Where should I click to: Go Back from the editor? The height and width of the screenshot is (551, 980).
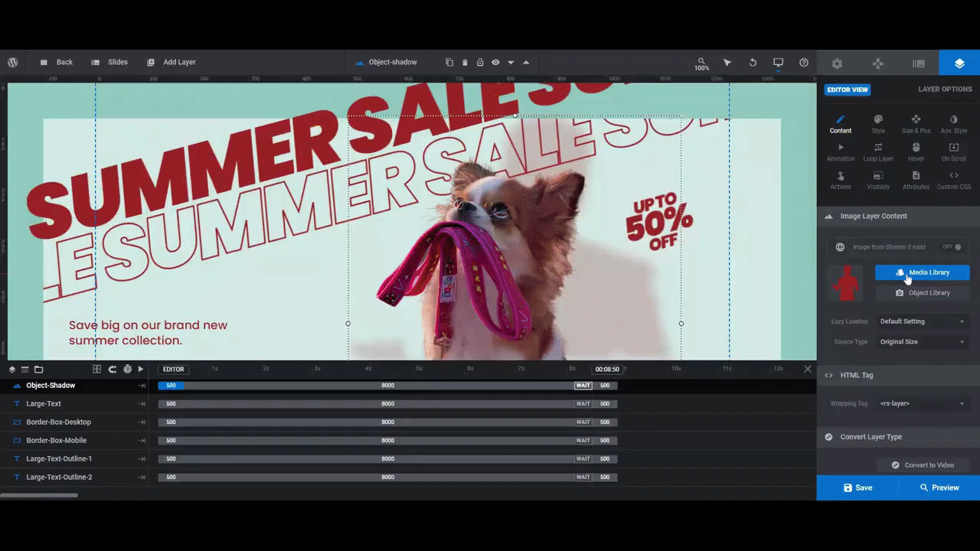tap(56, 62)
